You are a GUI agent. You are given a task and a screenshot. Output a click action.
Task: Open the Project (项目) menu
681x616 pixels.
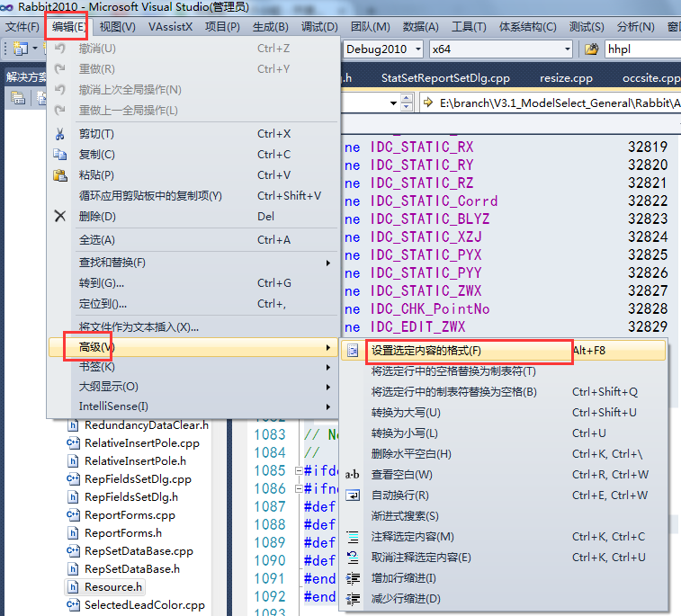click(222, 27)
